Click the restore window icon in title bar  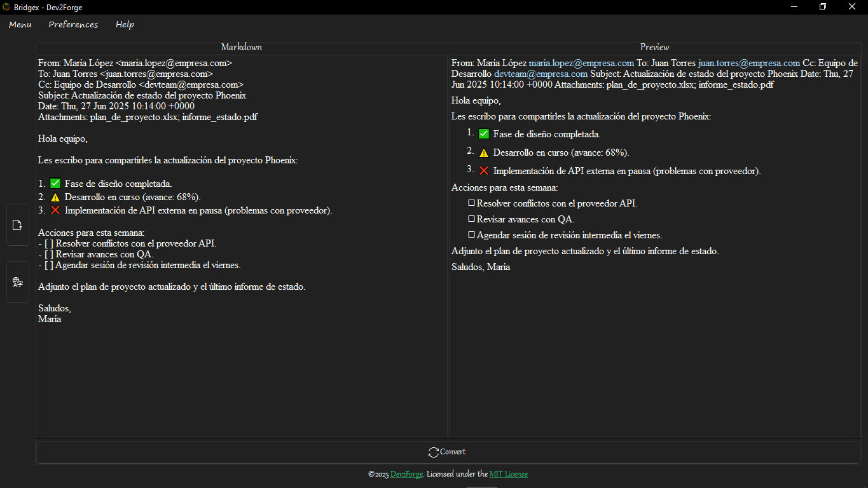click(x=823, y=7)
